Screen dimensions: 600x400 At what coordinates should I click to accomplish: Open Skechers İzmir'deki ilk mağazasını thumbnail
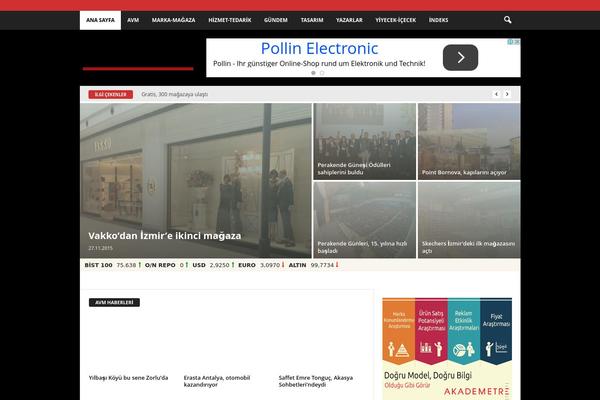click(469, 220)
